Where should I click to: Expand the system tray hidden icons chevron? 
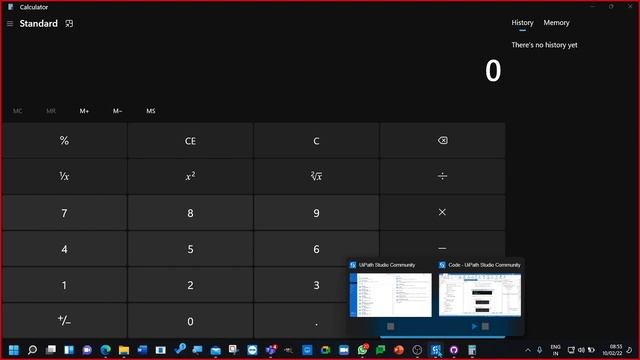[x=528, y=350]
